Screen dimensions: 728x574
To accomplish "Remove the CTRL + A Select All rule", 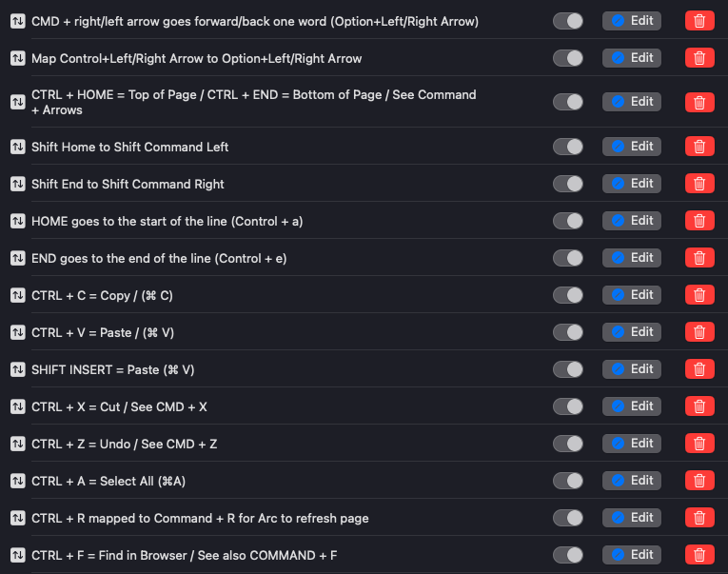I will point(699,481).
